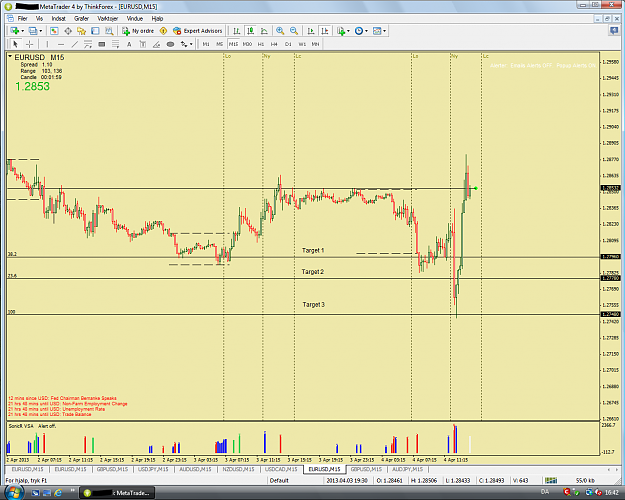625x500 pixels.
Task: Open Internet Explorer from taskbar
Action: pos(58,493)
